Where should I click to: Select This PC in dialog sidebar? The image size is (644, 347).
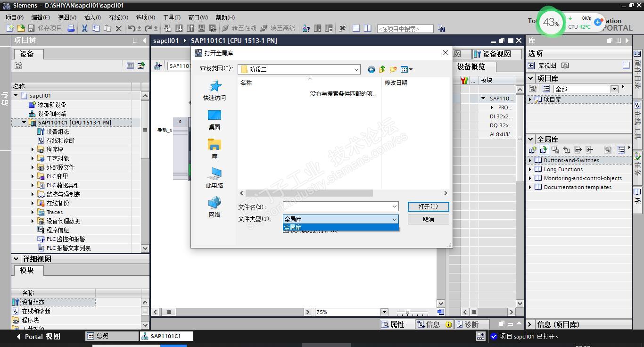click(215, 178)
